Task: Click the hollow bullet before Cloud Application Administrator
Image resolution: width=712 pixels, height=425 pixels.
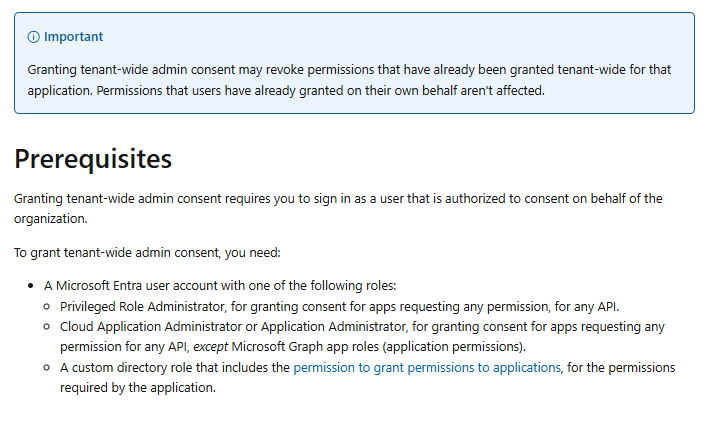Action: point(47,327)
